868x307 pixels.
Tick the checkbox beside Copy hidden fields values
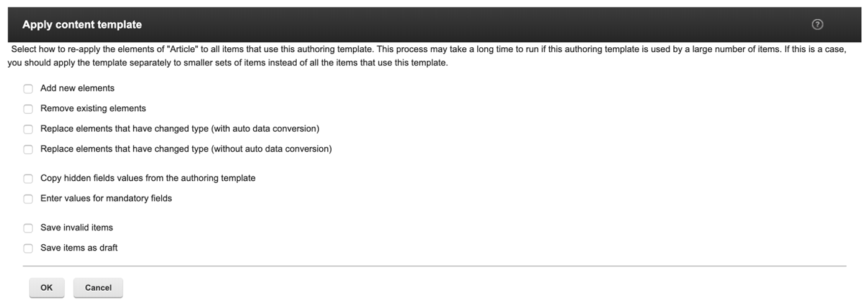(28, 179)
